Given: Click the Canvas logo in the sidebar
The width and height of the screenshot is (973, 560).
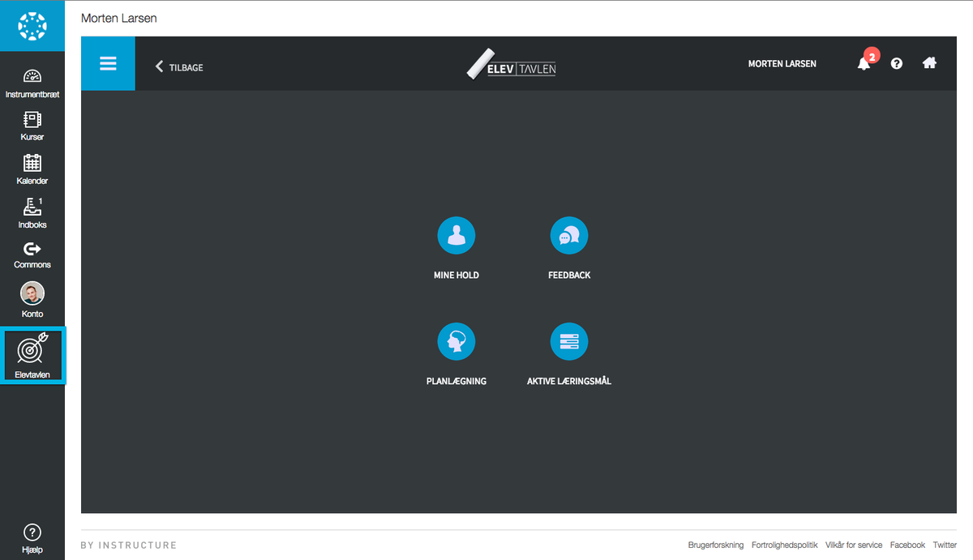Looking at the screenshot, I should pyautogui.click(x=32, y=26).
